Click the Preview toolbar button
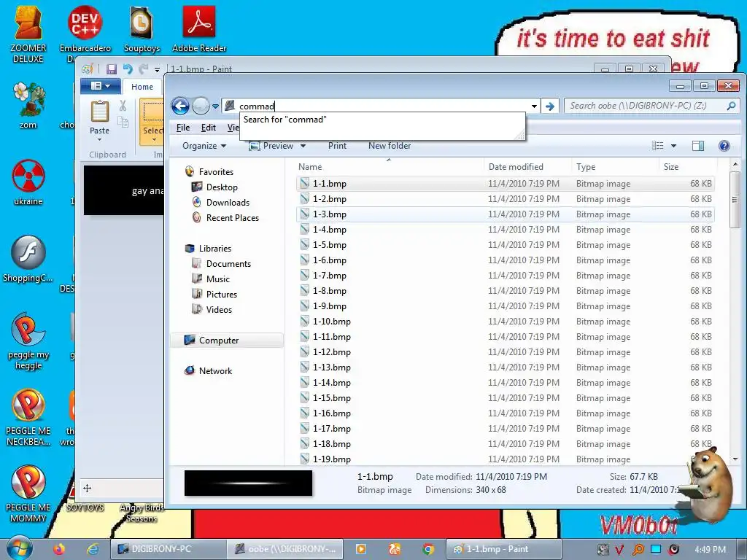This screenshot has width=747, height=560. tap(271, 146)
